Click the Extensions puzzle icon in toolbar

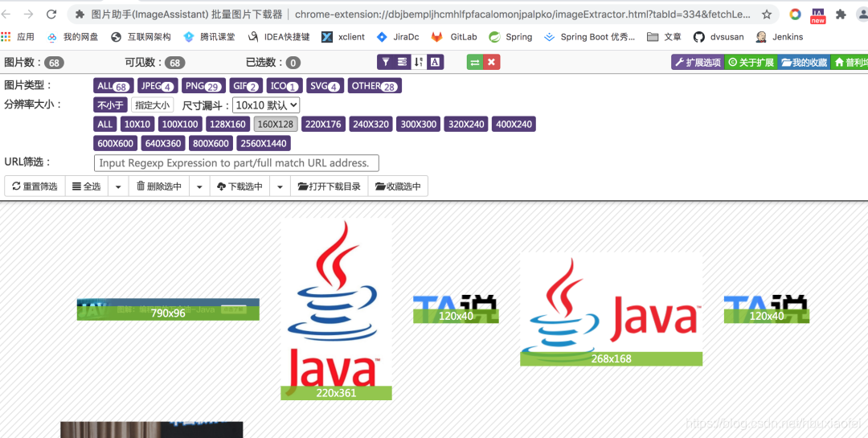click(841, 14)
